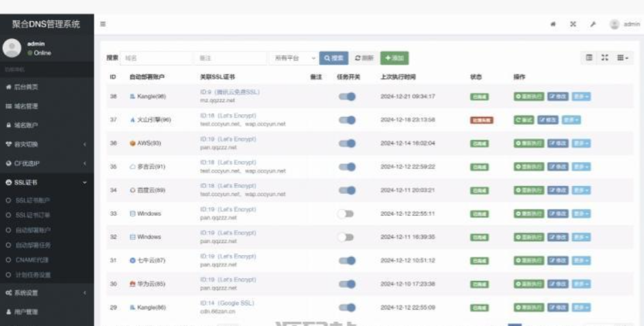Click the green 添加 add button
This screenshot has height=326, width=644.
394,58
